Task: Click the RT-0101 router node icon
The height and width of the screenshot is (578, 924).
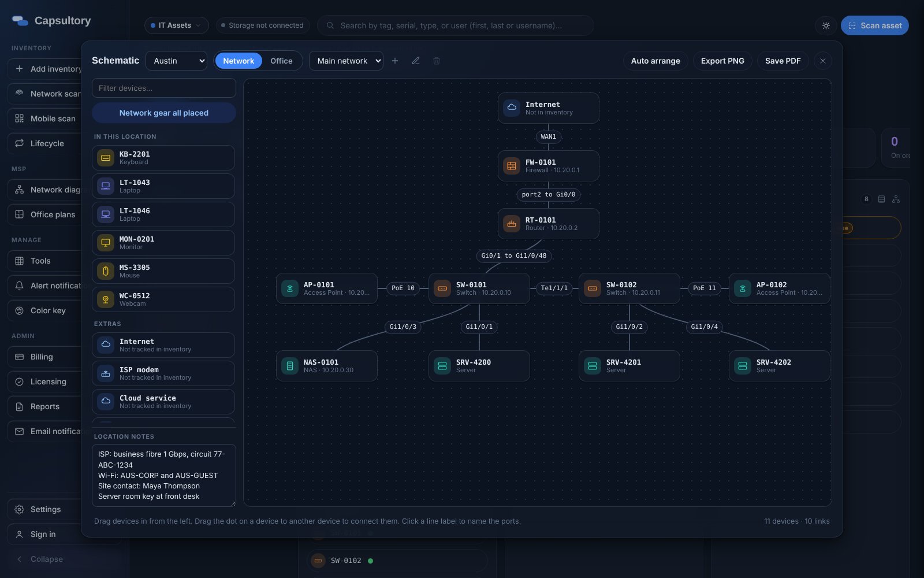Action: (x=512, y=224)
